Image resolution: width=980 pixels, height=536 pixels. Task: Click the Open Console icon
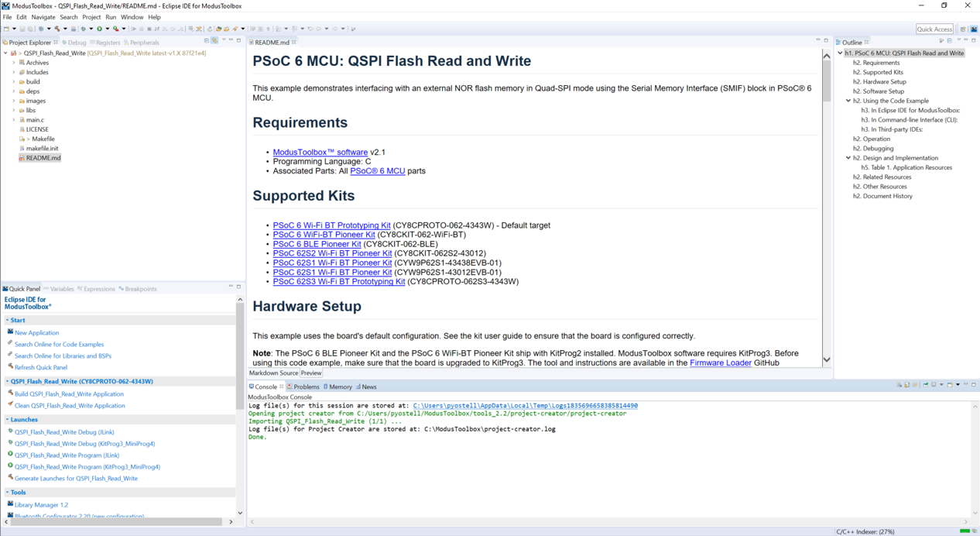click(950, 385)
